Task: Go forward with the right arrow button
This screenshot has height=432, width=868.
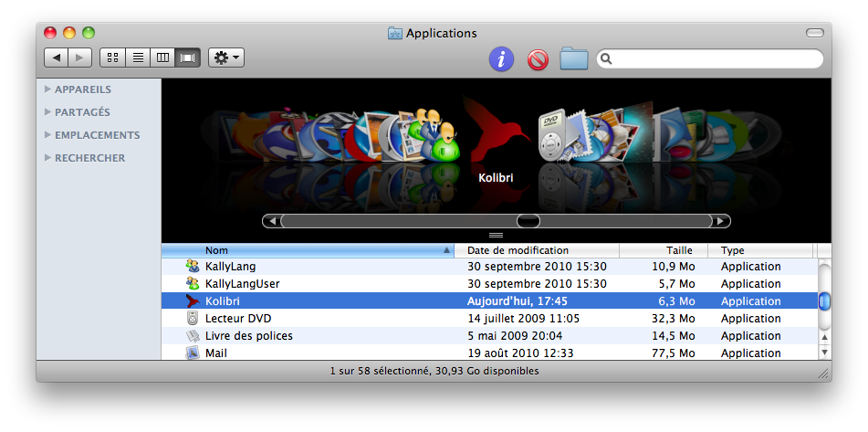Action: click(x=80, y=58)
